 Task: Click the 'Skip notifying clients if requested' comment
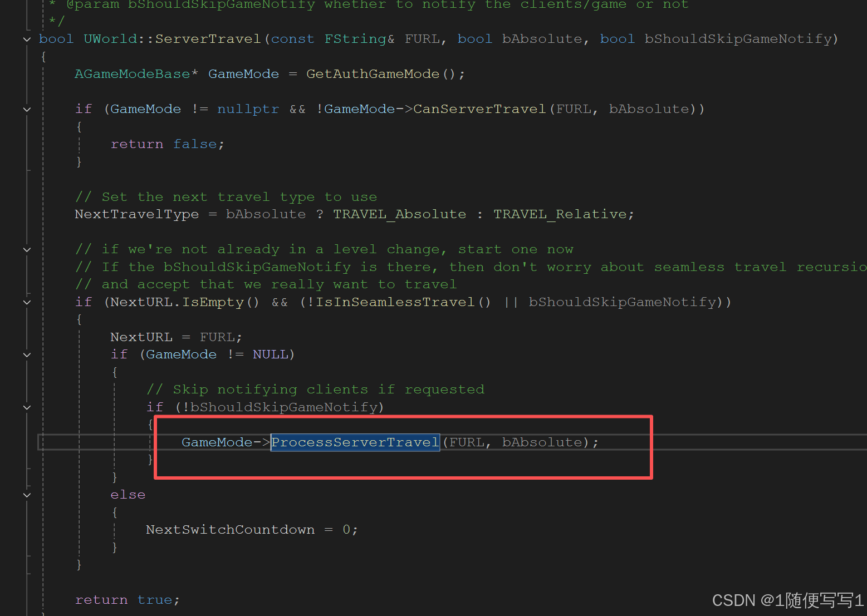(x=315, y=390)
